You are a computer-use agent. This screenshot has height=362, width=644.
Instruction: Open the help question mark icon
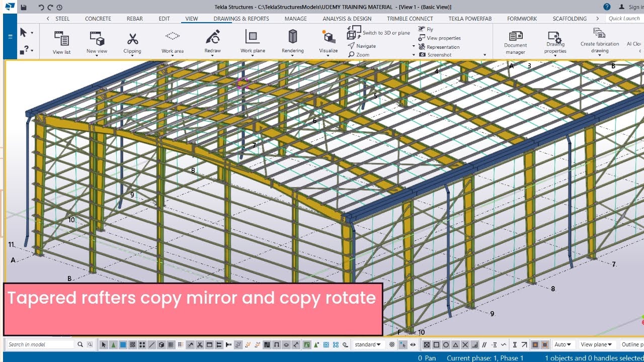(607, 7)
